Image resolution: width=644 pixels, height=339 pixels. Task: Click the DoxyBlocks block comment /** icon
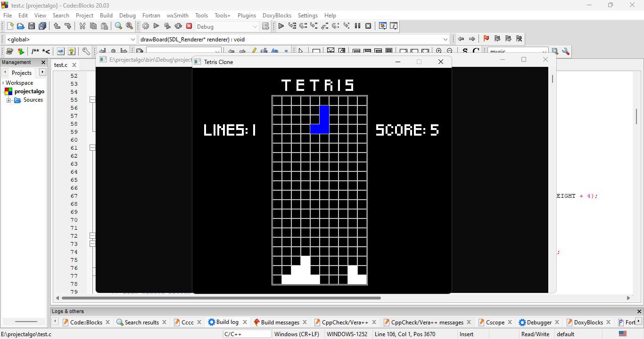[x=35, y=51]
